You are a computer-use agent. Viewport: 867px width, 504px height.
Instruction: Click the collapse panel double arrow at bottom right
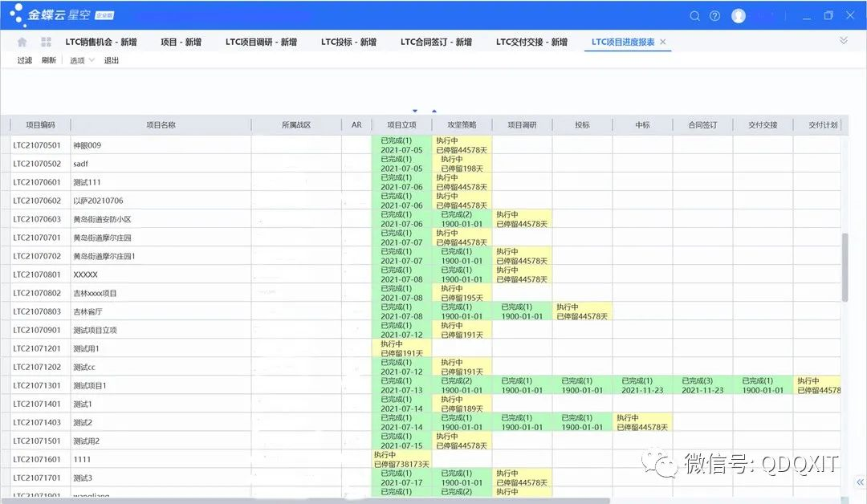[x=860, y=482]
